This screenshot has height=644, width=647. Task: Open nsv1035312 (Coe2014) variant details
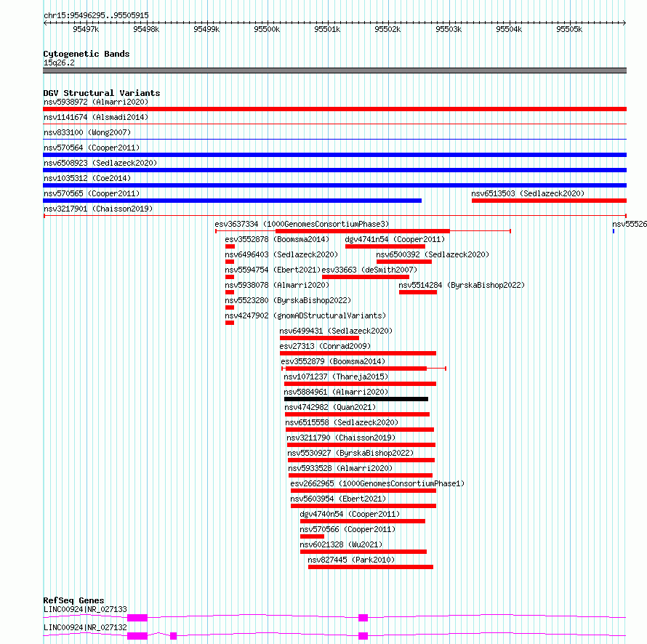point(87,178)
